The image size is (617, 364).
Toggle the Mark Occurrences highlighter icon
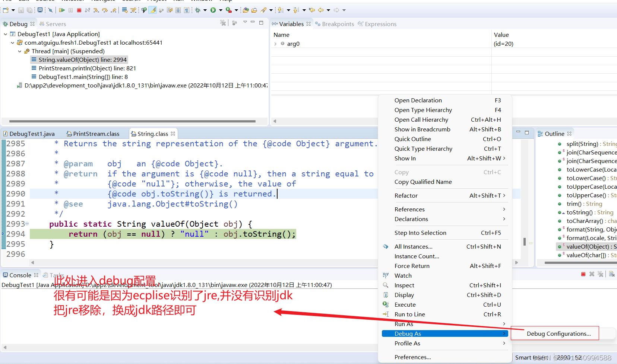point(153,10)
